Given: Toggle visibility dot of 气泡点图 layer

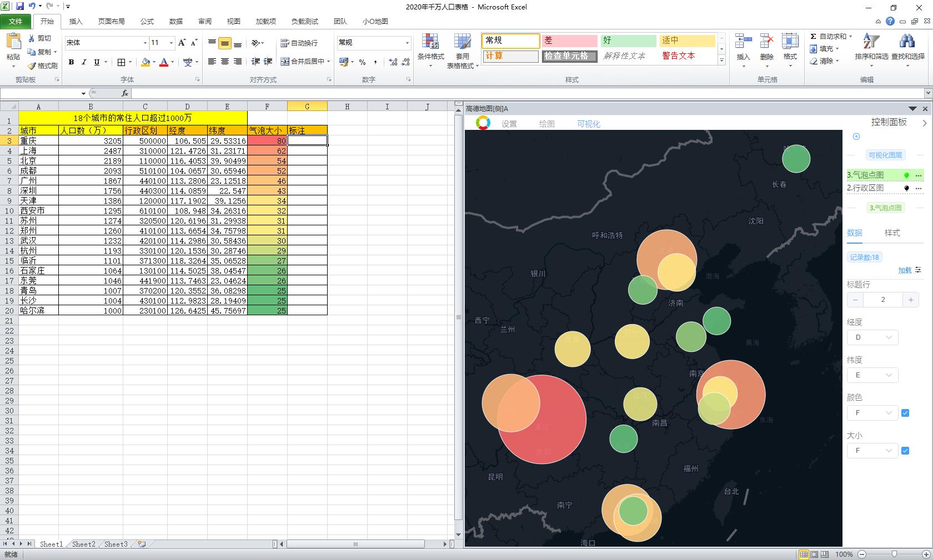Looking at the screenshot, I should click(906, 175).
